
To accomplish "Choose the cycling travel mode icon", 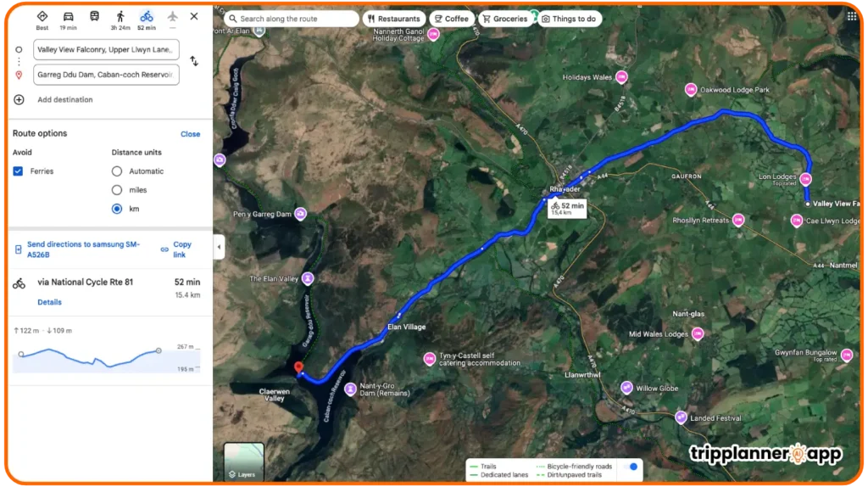I will 146,17.
